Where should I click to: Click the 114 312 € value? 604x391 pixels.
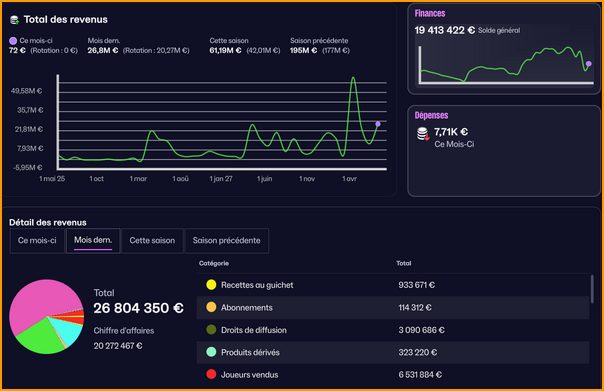point(415,307)
